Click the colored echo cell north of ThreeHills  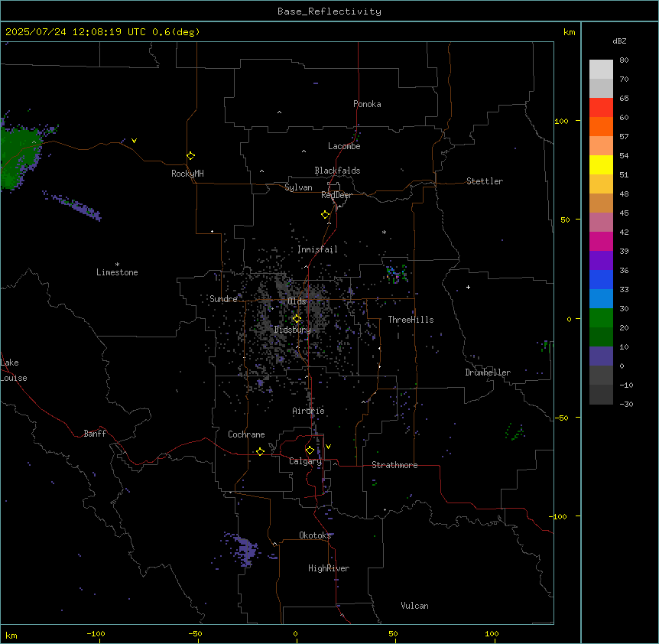tap(396, 274)
